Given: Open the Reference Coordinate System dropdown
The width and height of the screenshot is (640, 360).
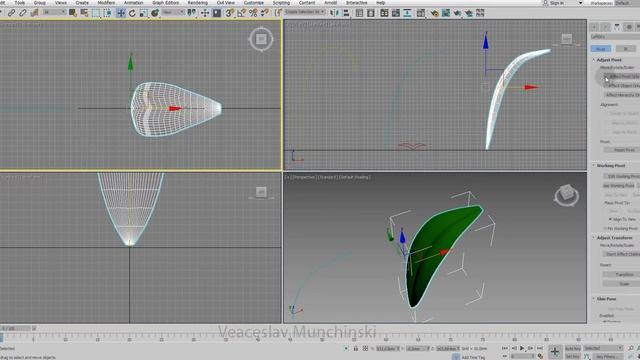Looking at the screenshot, I should [173, 13].
